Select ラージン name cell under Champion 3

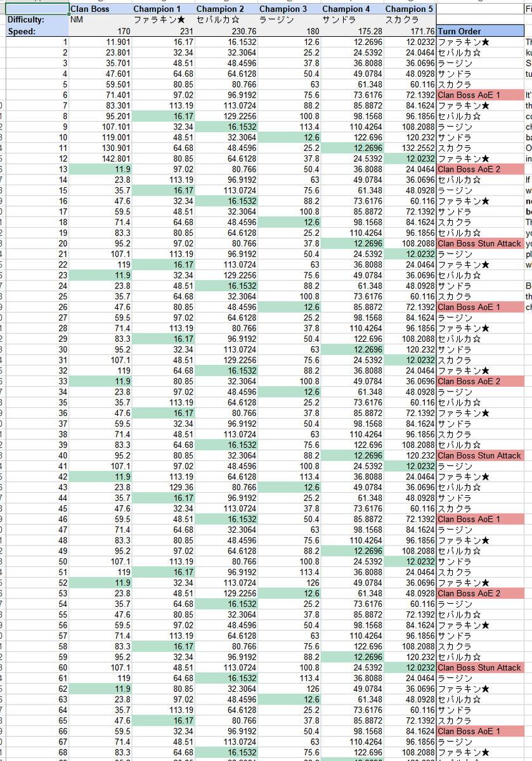(x=290, y=20)
